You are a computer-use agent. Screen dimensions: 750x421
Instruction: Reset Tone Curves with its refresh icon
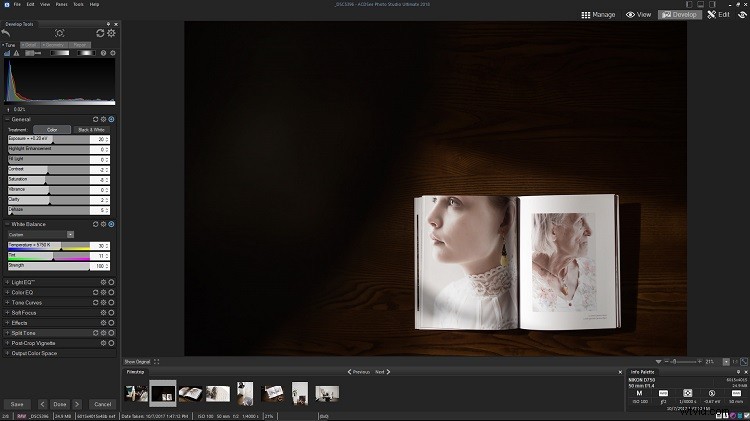click(x=95, y=302)
